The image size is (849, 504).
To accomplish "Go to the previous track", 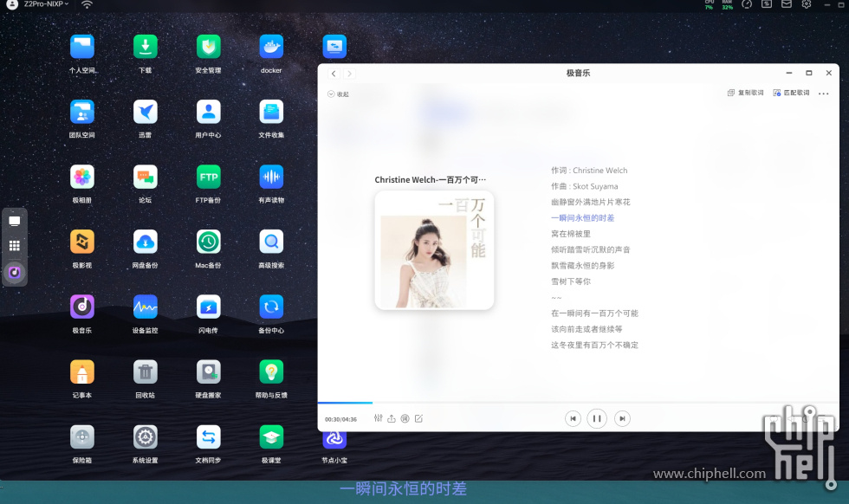I will [573, 418].
